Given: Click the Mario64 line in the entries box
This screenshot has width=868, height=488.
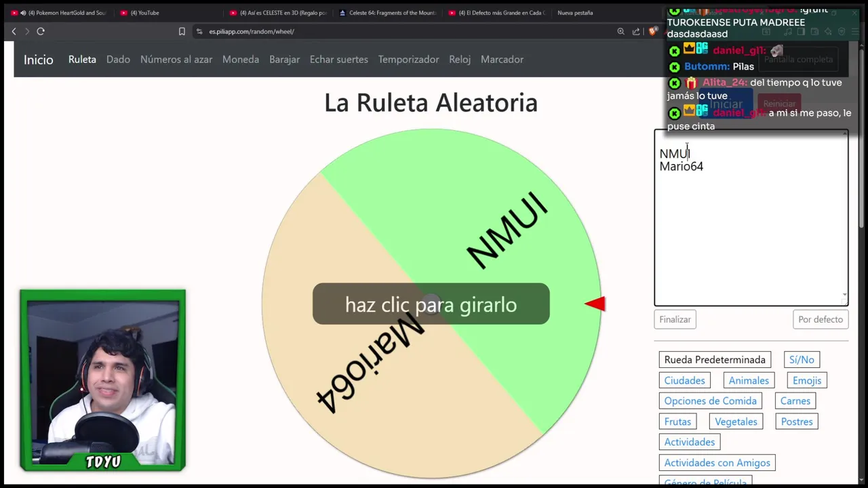Looking at the screenshot, I should 682,167.
